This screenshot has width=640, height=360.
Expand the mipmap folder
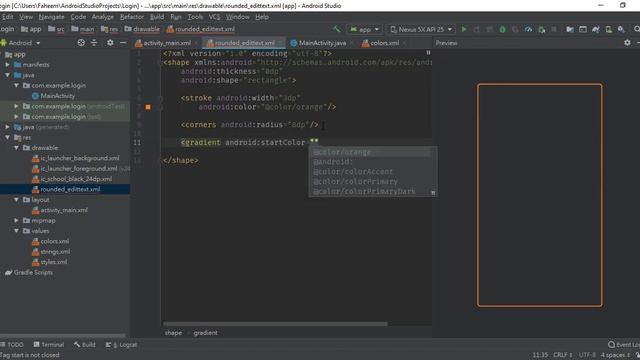[x=16, y=220]
